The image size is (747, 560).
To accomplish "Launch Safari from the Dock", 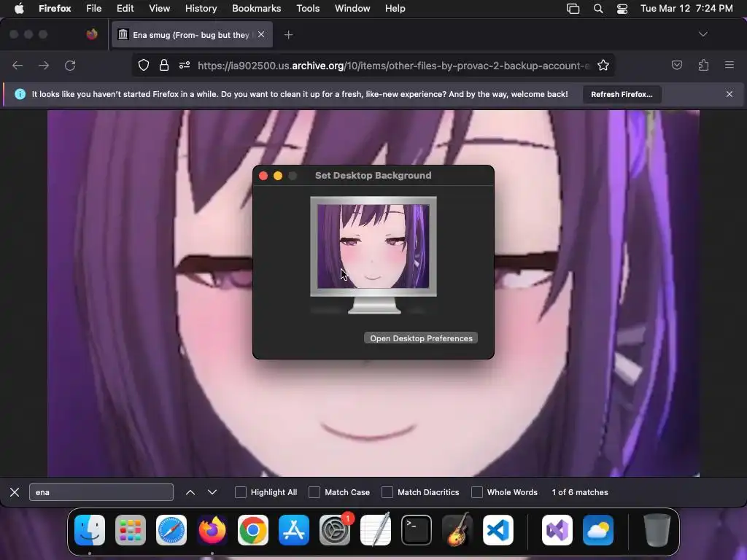I will (x=171, y=530).
